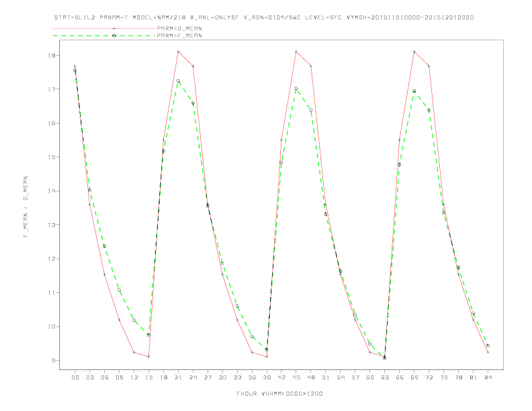This screenshot has height=411, width=532.
Task: Click the vertical axis title F_MEAN | O_MEAN
Action: click(x=26, y=207)
